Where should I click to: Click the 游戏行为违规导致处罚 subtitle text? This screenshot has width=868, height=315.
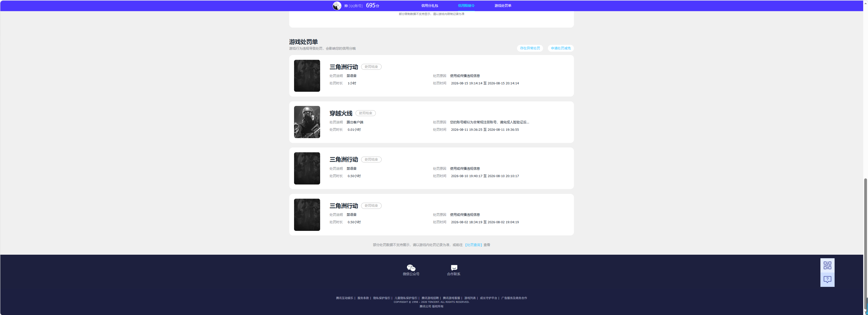(x=322, y=49)
